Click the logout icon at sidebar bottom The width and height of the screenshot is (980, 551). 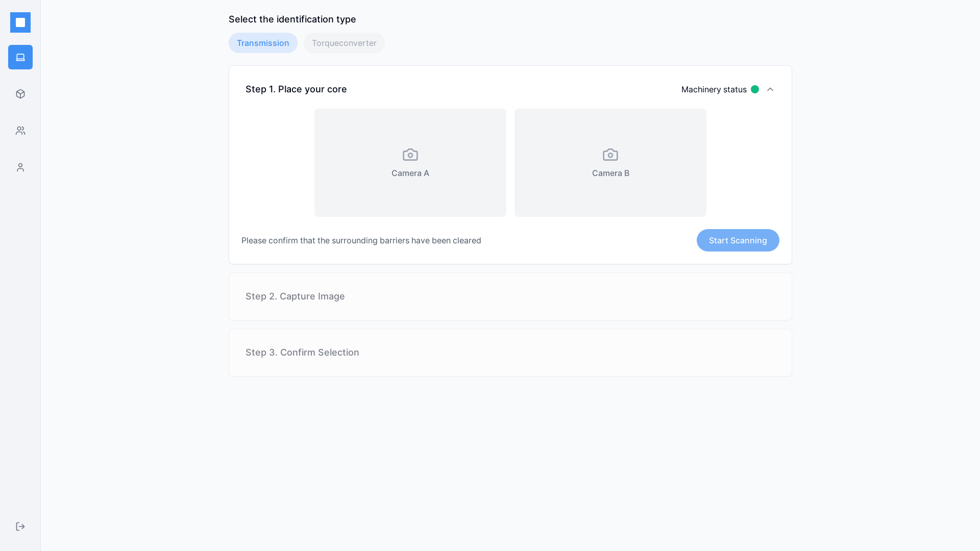tap(20, 527)
